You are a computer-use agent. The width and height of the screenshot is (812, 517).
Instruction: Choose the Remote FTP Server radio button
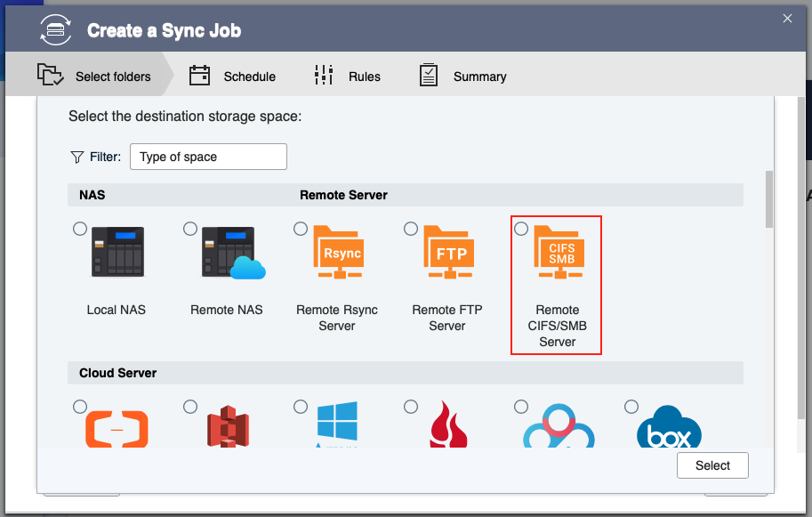click(x=411, y=229)
